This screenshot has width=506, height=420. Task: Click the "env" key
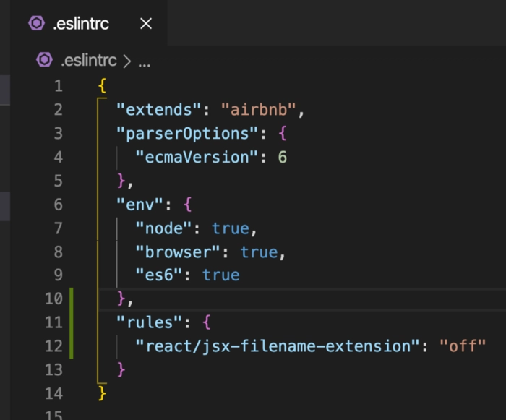tap(140, 205)
